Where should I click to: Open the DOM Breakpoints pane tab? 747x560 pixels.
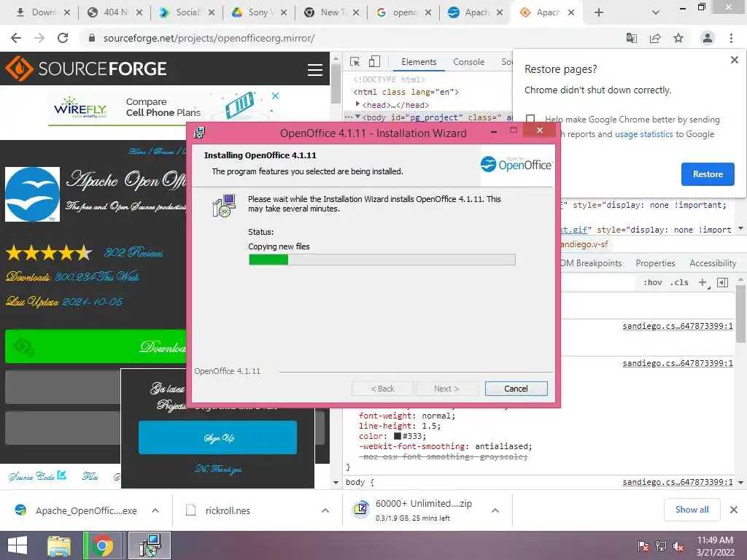point(591,262)
